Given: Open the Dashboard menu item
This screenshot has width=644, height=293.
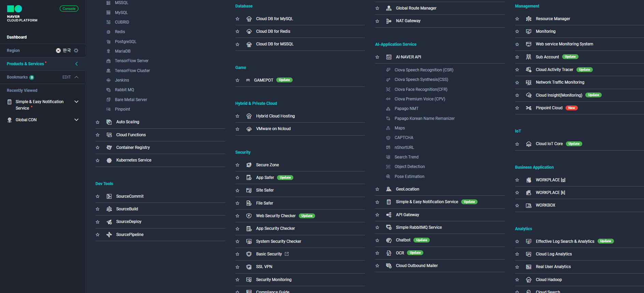Looking at the screenshot, I should tap(17, 37).
